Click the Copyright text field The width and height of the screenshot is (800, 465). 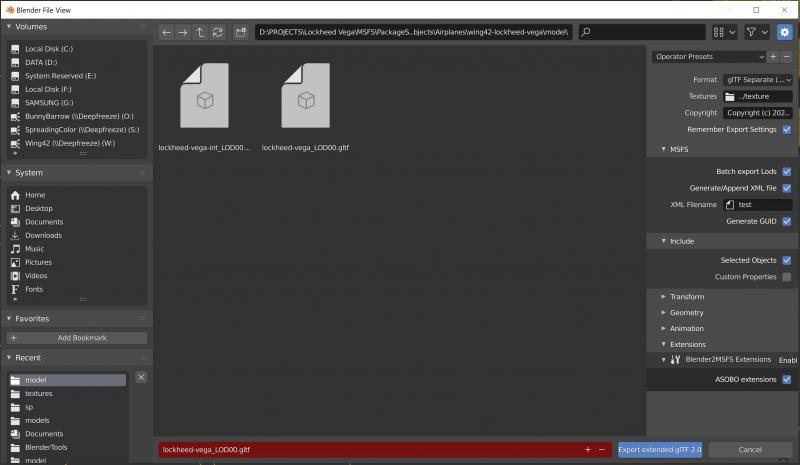coord(758,113)
